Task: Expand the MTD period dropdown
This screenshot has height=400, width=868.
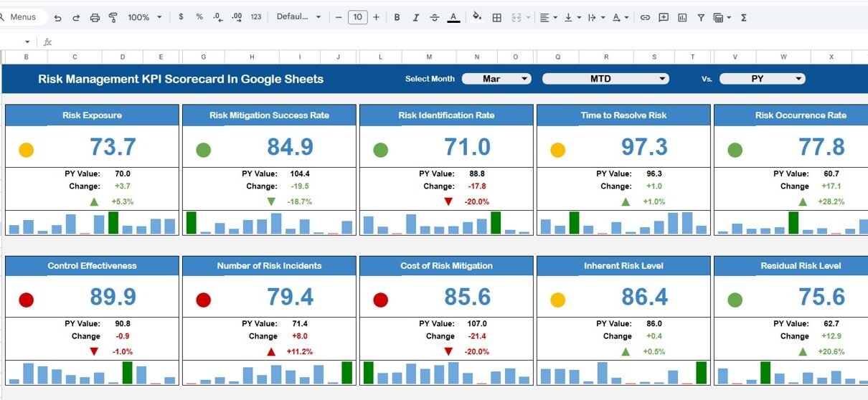Action: coord(605,79)
